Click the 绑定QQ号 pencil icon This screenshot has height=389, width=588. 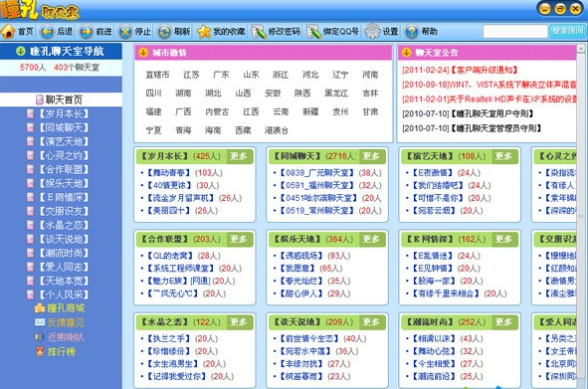coord(314,32)
